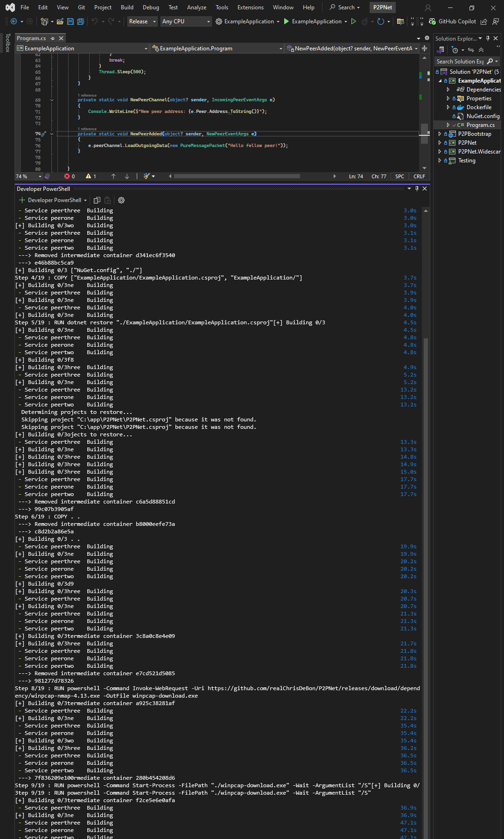
Task: Expand the P2PBootstrap project node
Action: [x=440, y=134]
